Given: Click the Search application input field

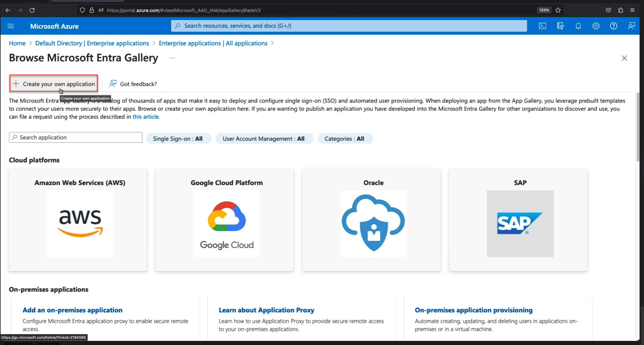Looking at the screenshot, I should click(75, 137).
